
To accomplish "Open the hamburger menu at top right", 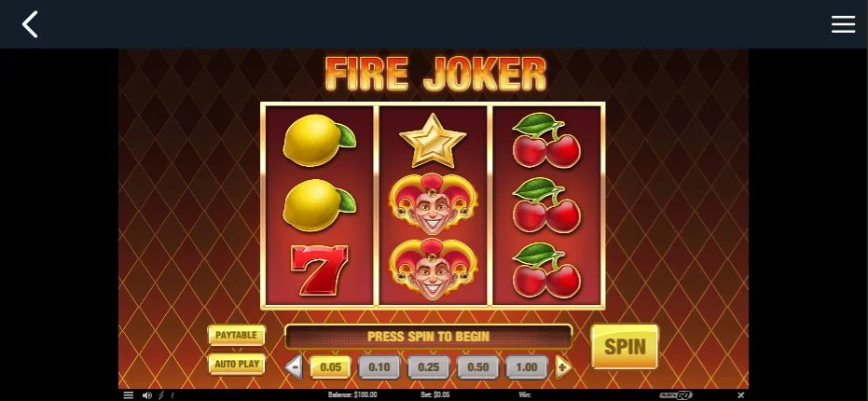I will tap(843, 24).
